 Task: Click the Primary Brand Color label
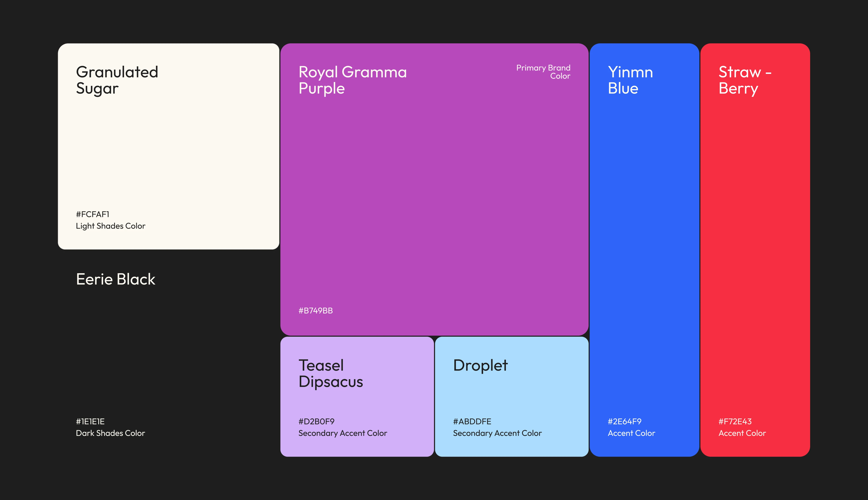pos(543,72)
